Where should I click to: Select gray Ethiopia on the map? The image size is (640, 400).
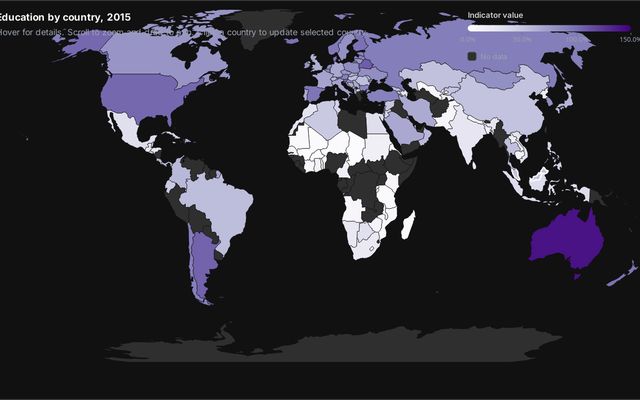398,160
